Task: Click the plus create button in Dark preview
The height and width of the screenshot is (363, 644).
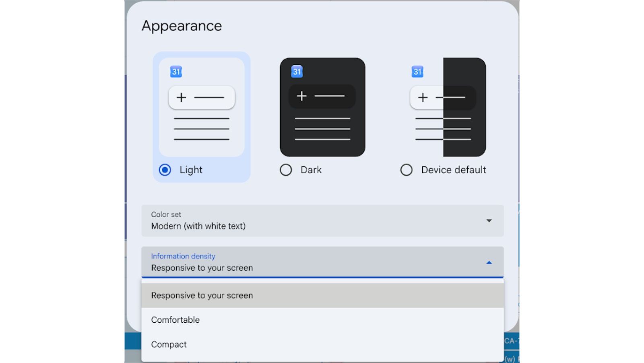Action: pos(322,96)
